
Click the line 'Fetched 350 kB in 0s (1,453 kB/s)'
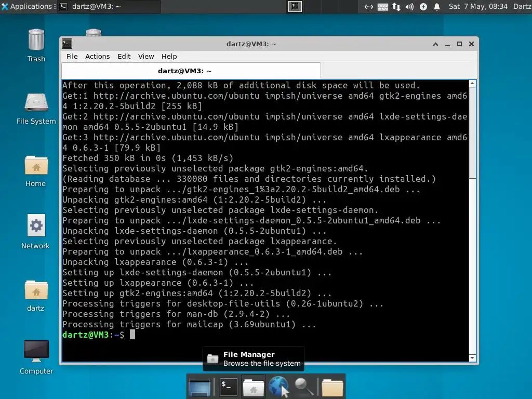tap(148, 158)
